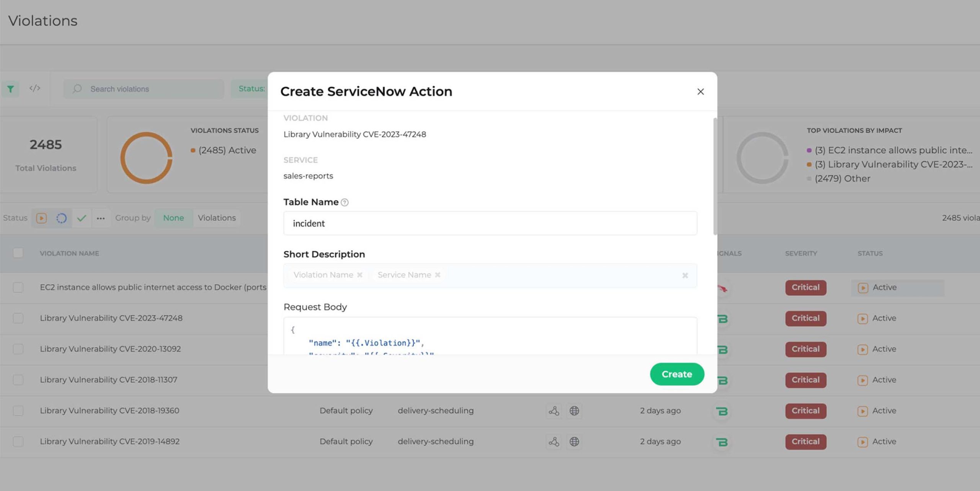Edit the Table Name input field
This screenshot has height=491, width=980.
coord(490,223)
